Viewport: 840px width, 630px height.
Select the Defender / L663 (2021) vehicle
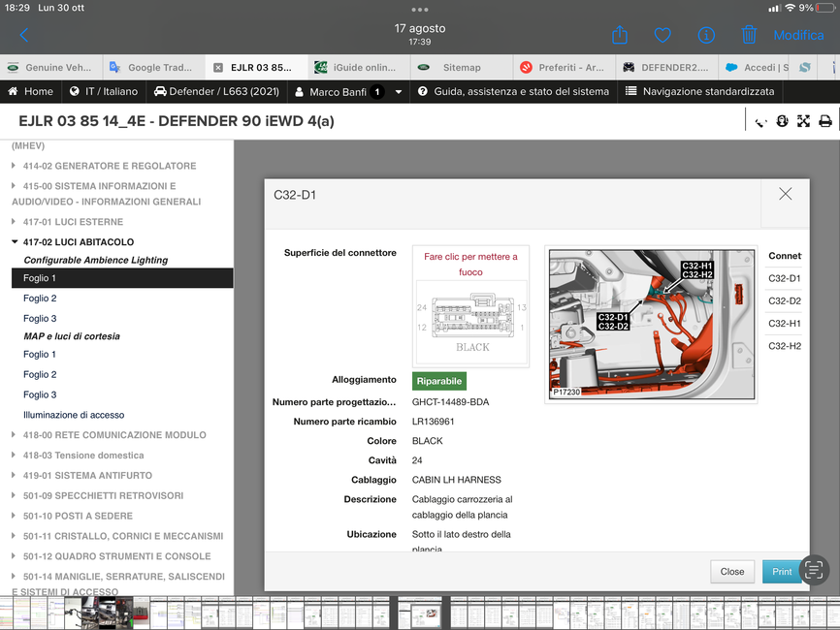pos(216,91)
